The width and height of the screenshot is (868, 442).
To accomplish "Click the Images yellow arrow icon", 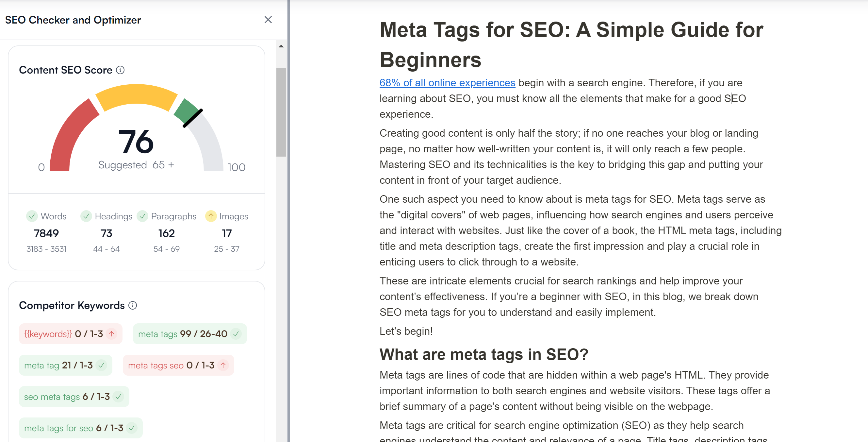I will (211, 216).
